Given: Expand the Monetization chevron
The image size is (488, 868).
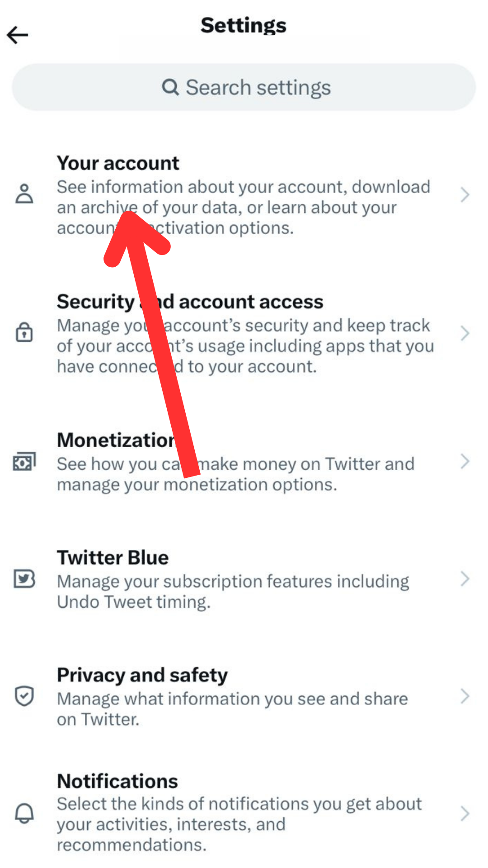Looking at the screenshot, I should (x=465, y=462).
